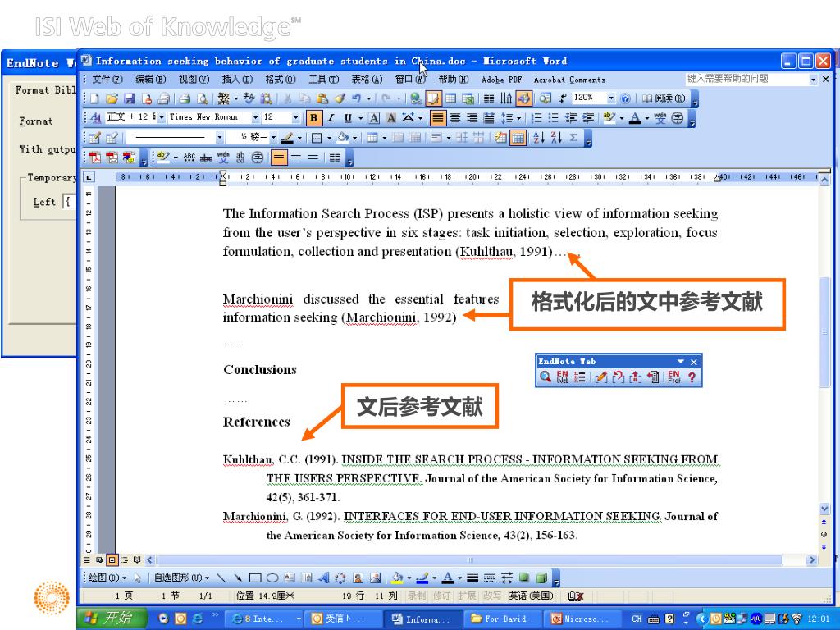Toggle bulleted list button

click(554, 118)
